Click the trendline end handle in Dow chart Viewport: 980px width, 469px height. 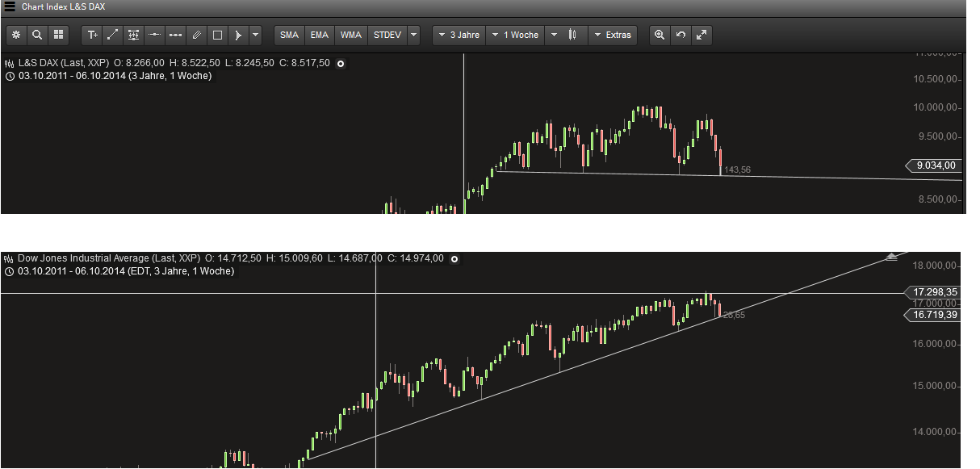pyautogui.click(x=891, y=257)
